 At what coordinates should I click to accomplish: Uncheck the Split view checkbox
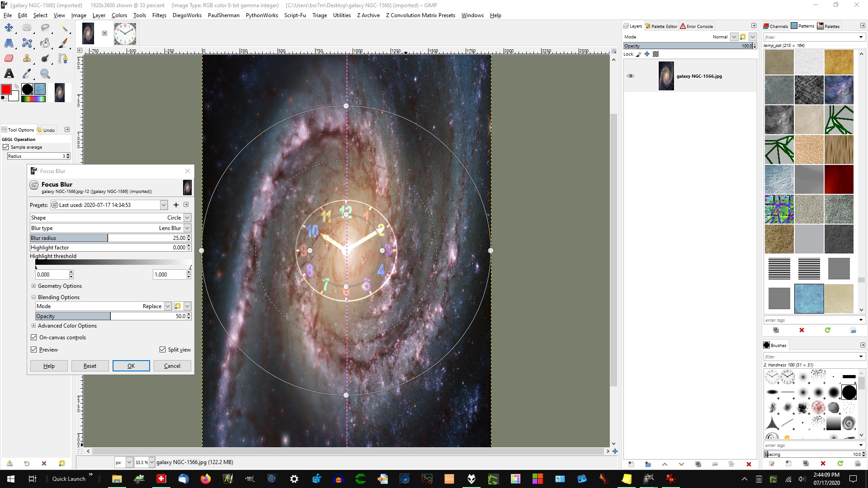162,349
